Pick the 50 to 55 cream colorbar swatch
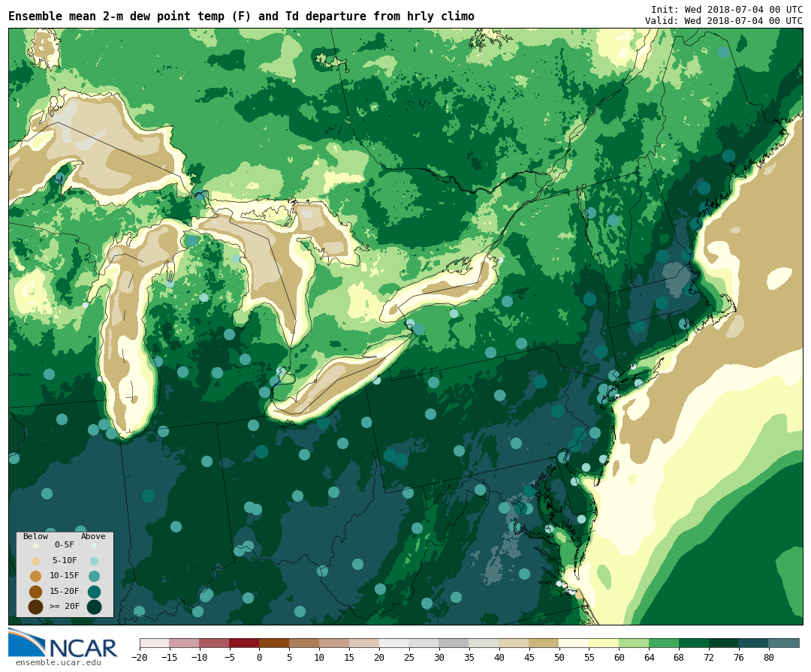 coord(574,643)
